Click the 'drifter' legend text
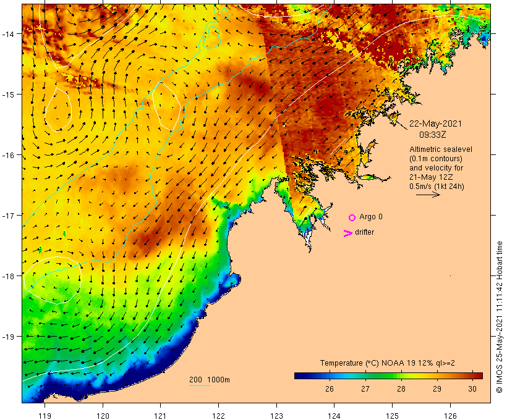 pos(364,232)
